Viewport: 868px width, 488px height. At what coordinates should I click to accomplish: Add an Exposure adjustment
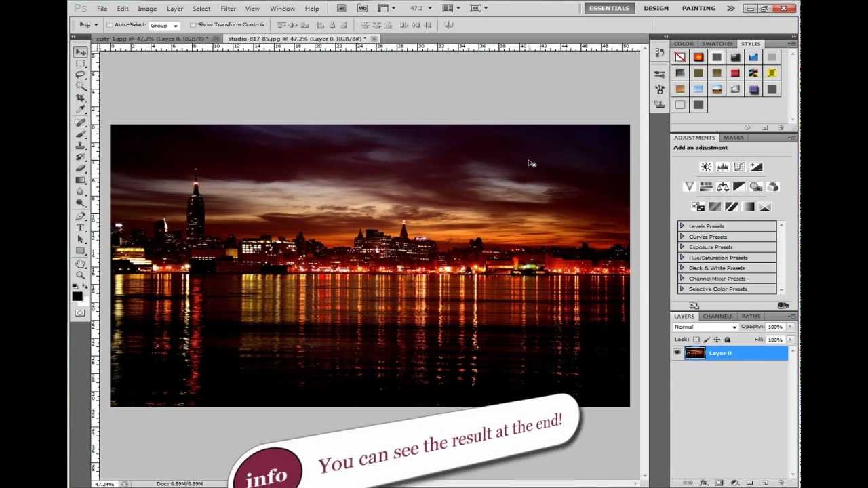[757, 167]
